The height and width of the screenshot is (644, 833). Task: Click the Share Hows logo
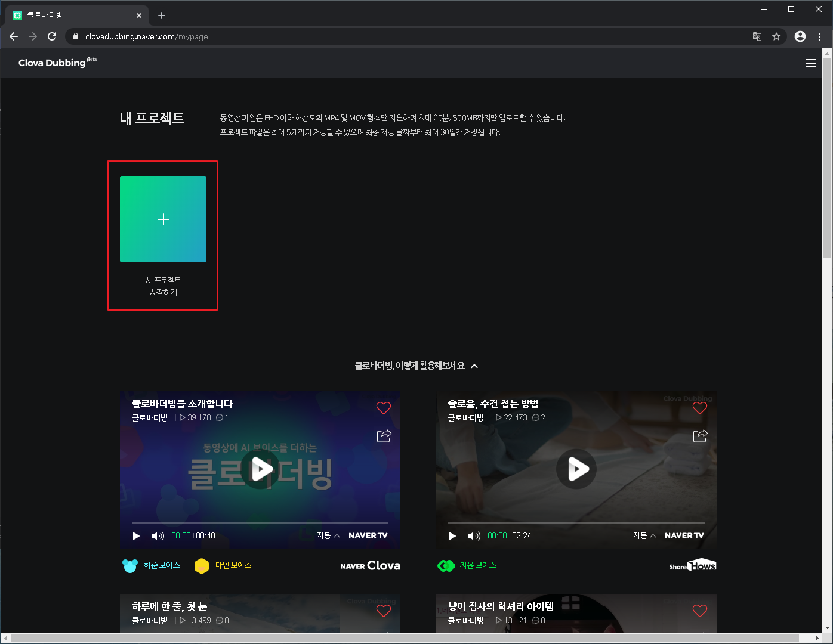(x=693, y=566)
